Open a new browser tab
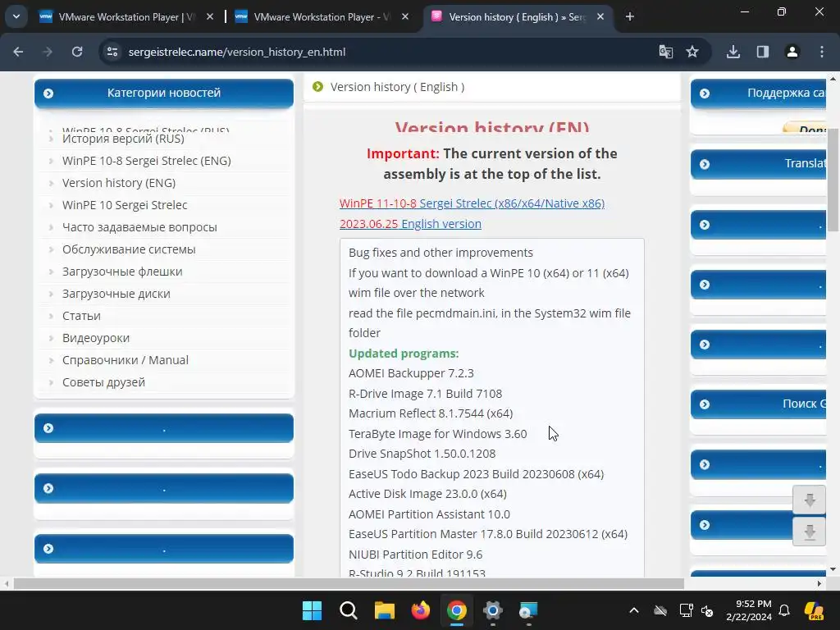Screen dimensions: 840x630 630,17
